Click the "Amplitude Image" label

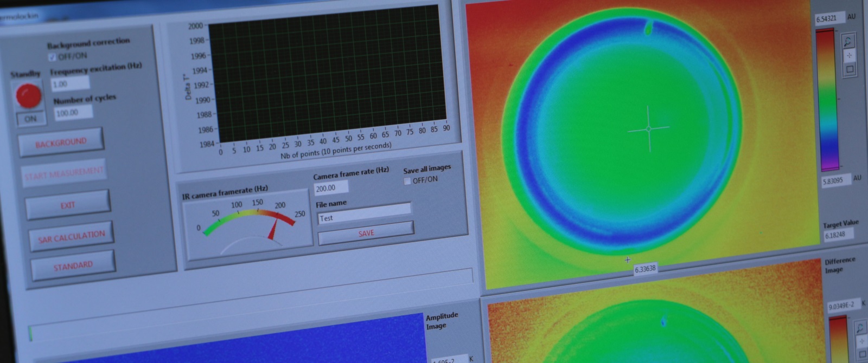point(442,321)
